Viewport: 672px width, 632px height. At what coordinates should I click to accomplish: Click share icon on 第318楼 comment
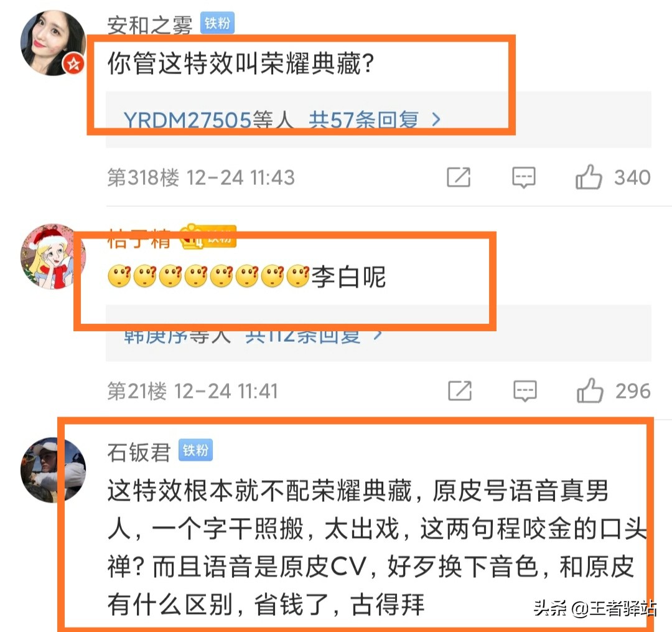click(459, 177)
